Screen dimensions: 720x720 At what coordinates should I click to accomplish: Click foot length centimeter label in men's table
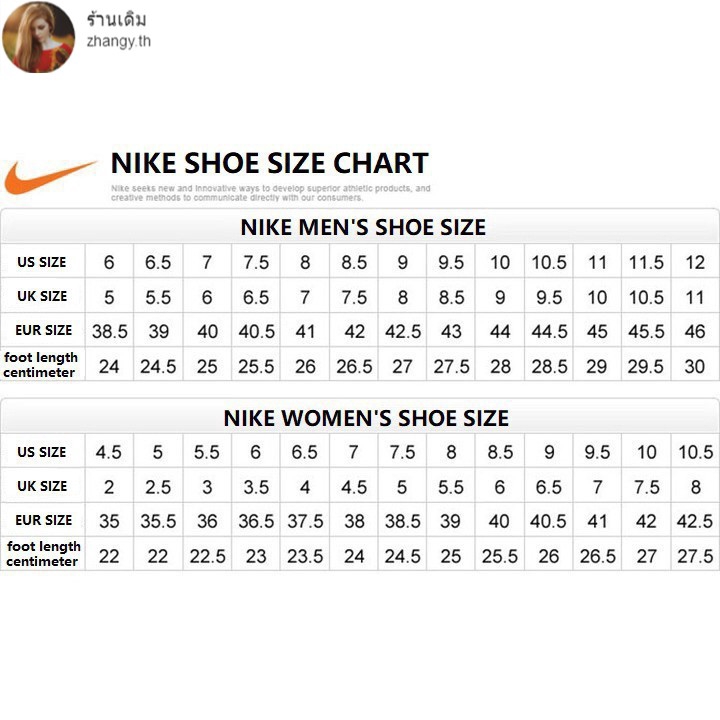coord(40,365)
